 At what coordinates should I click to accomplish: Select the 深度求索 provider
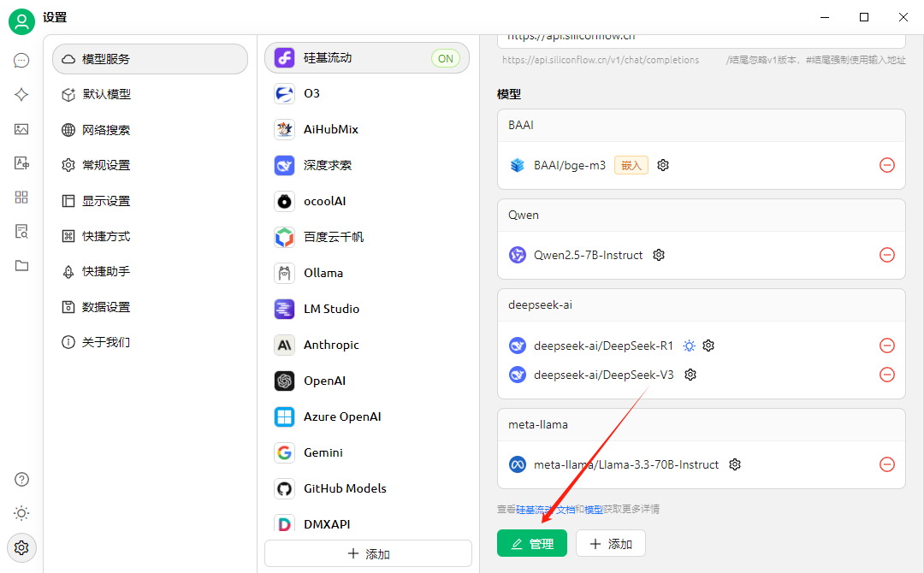coord(367,165)
